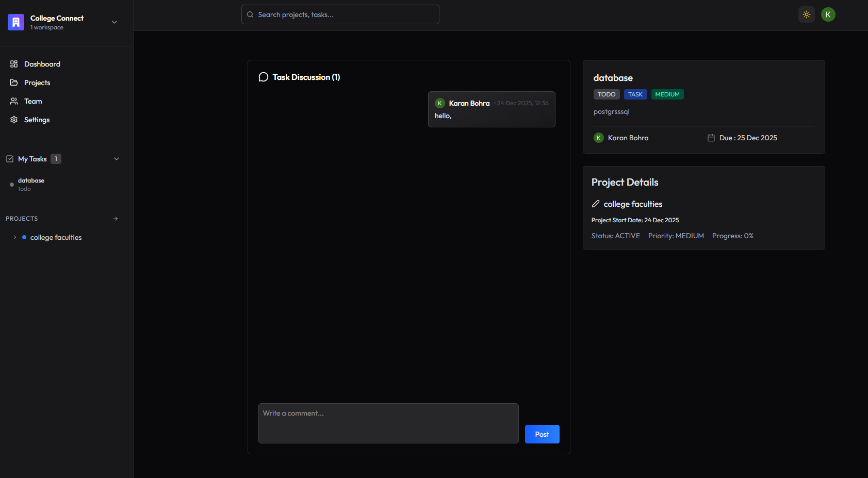Click the database task title heading
Image resolution: width=868 pixels, height=478 pixels.
[x=613, y=78]
